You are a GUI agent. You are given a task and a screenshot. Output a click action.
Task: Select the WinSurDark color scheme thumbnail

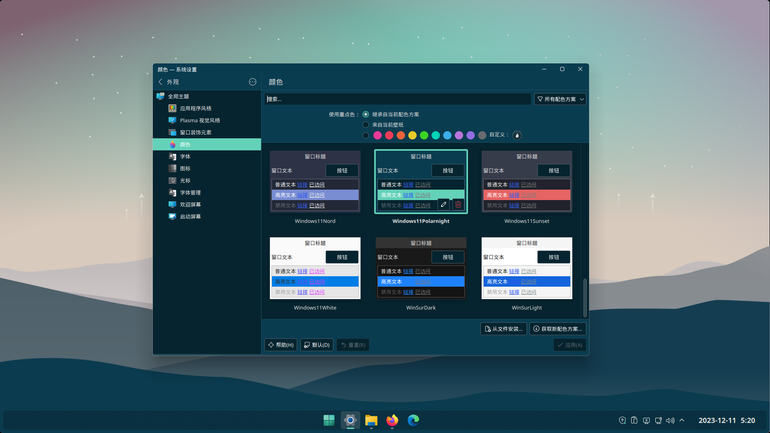coord(421,268)
